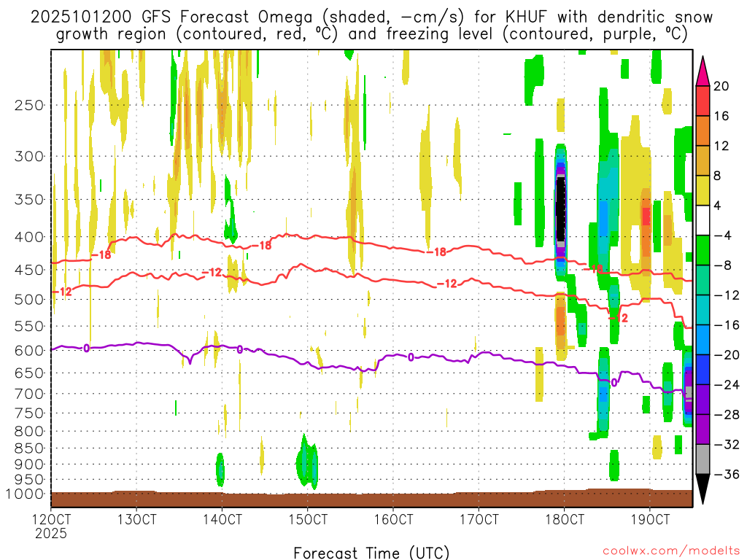This screenshot has height=560, width=747.
Task: Pick the yellow 4 to 8 colorbar segment
Action: pos(703,190)
